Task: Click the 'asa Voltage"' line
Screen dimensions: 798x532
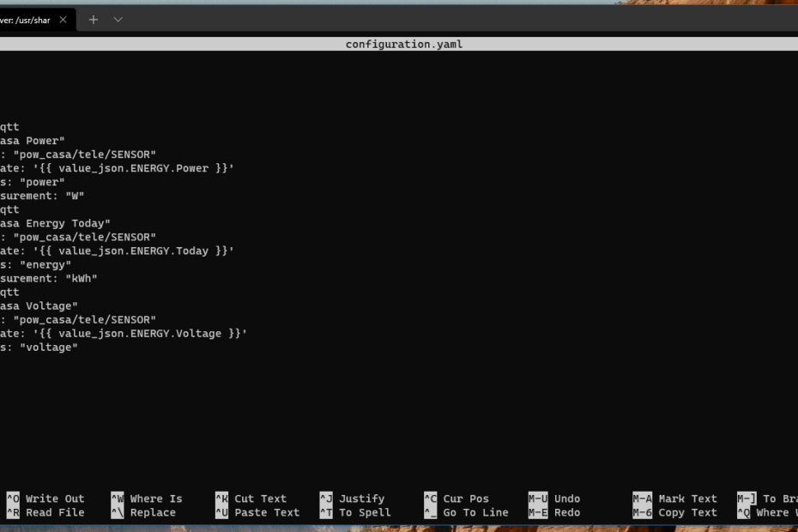Action: 39,306
